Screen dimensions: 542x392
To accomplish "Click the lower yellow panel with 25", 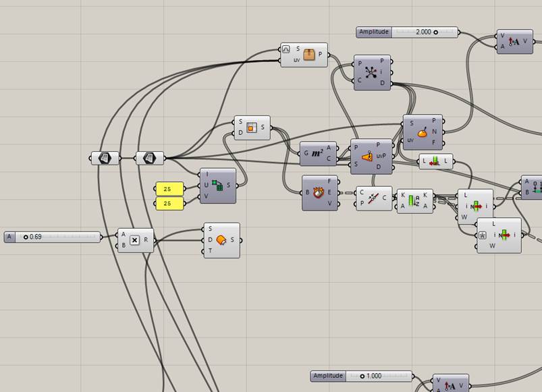I will [169, 202].
